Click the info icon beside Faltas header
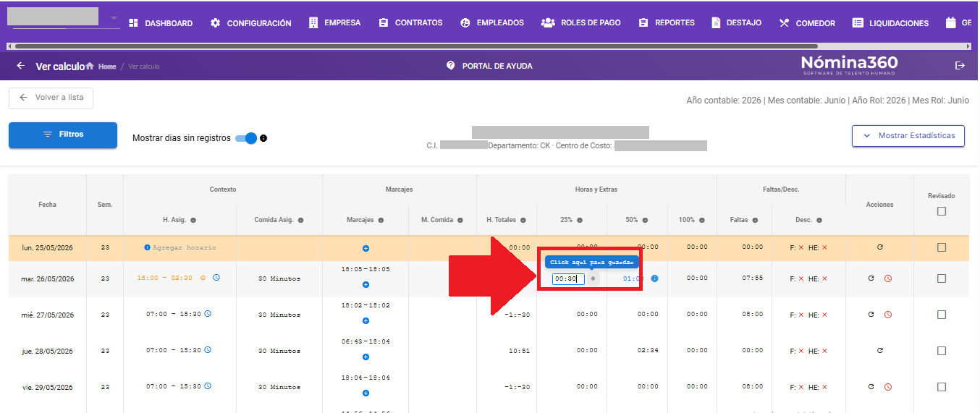The image size is (980, 413). [x=755, y=220]
